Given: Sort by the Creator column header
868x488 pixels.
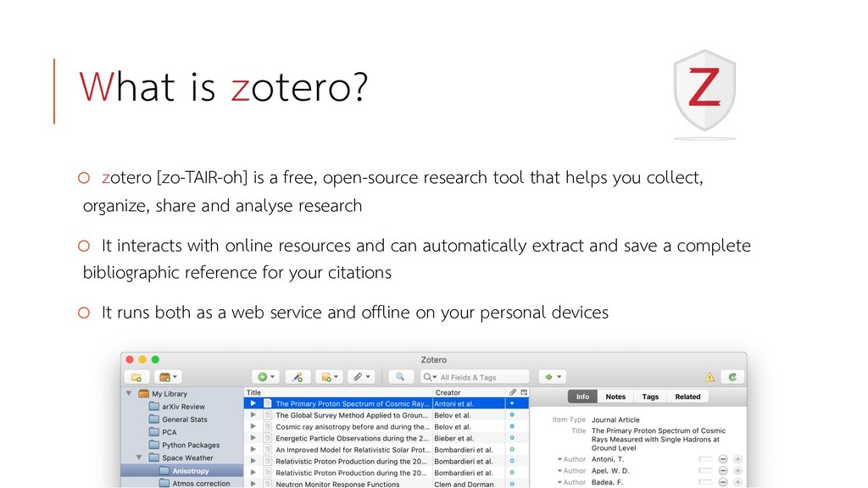Looking at the screenshot, I should coord(469,392).
